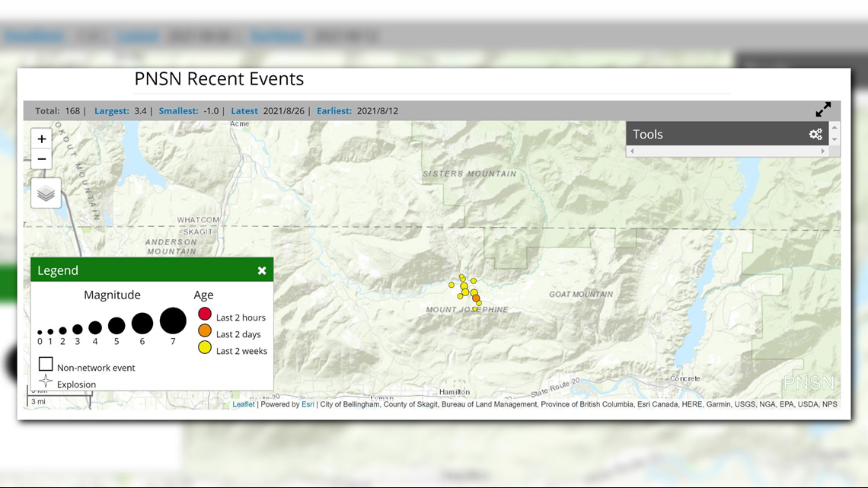Click the Mount Josephine map label

click(x=467, y=310)
